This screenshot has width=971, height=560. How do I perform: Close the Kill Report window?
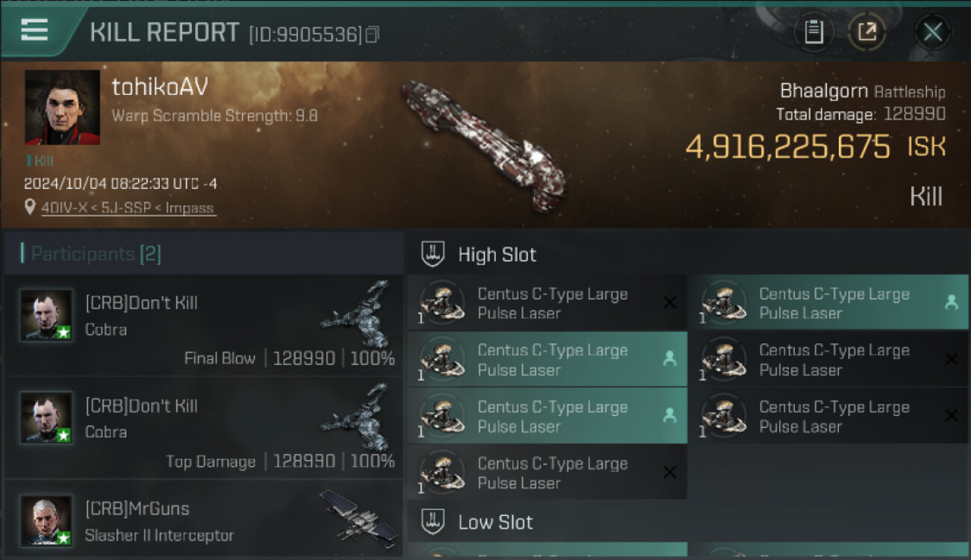click(932, 32)
